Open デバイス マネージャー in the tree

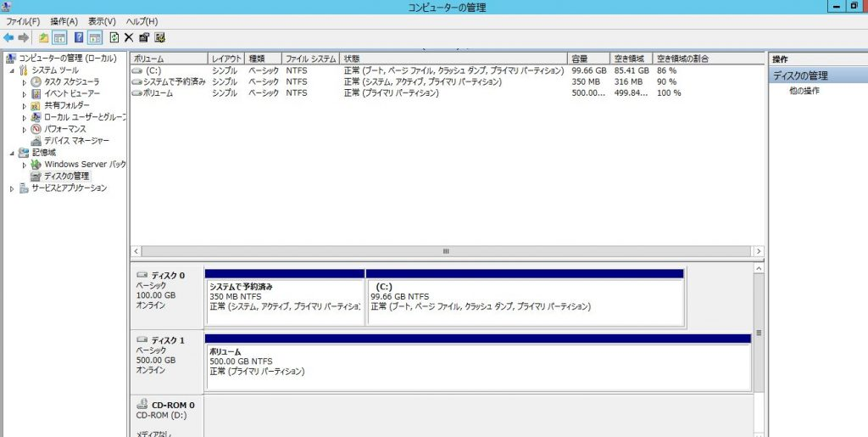click(x=76, y=141)
